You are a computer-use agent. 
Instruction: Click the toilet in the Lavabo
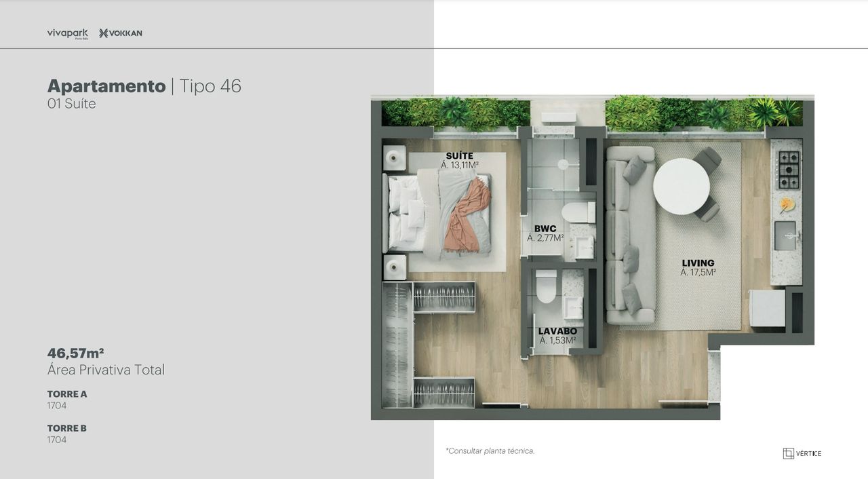[545, 288]
